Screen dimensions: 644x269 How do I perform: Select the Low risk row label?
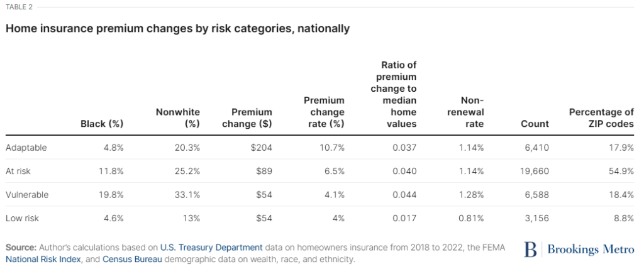22,219
